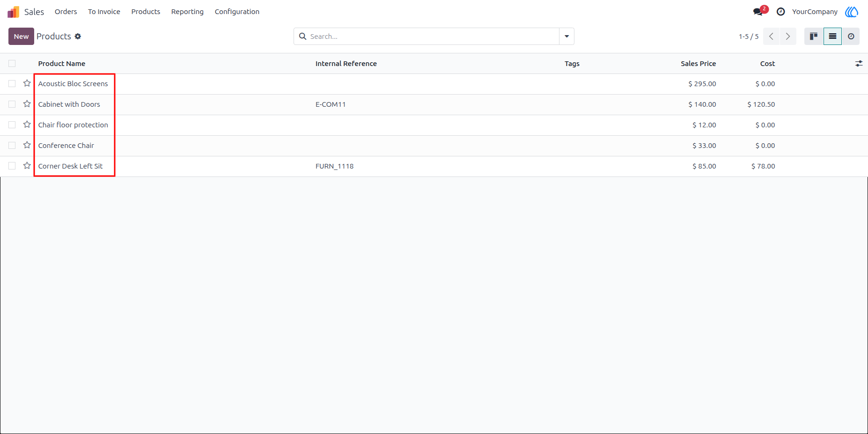The height and width of the screenshot is (434, 868).
Task: Expand the search filter options dropdown
Action: tap(566, 36)
